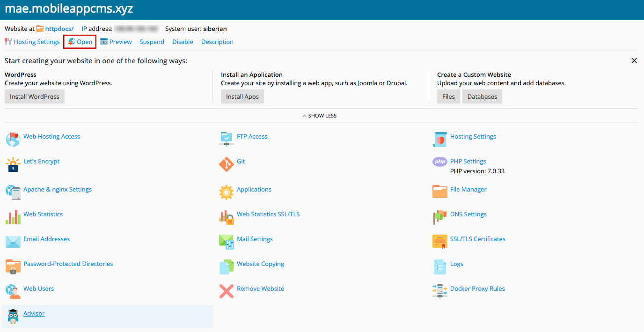
Task: Click the red X Remove Website icon
Action: [x=226, y=291]
